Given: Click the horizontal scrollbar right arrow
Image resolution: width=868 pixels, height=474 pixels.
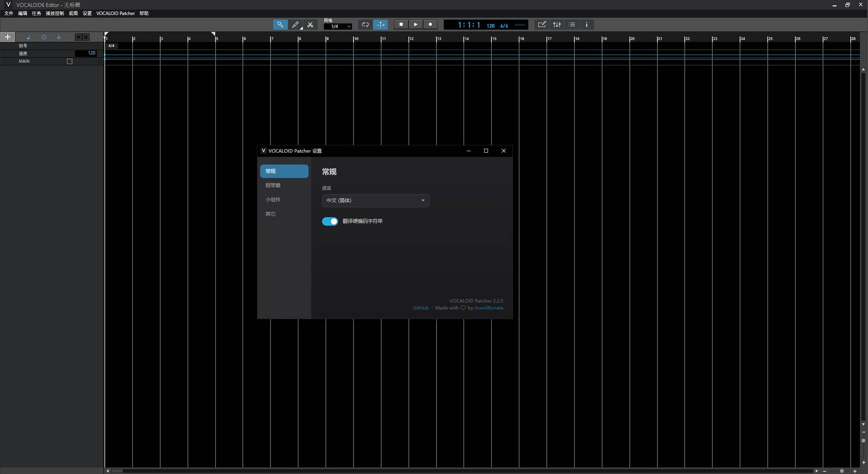Looking at the screenshot, I should pos(817,471).
